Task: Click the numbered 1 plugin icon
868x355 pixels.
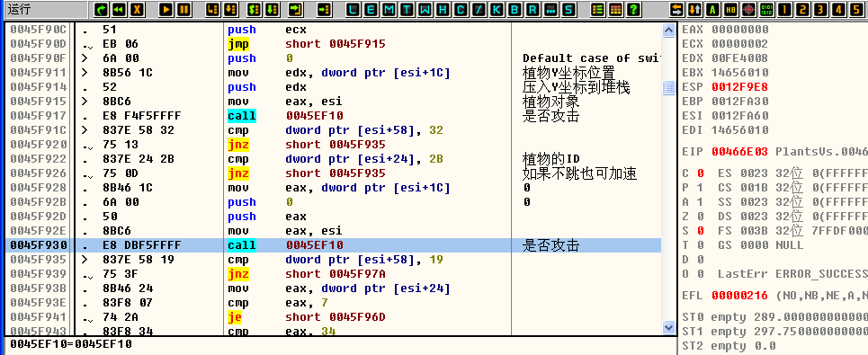Action: [x=784, y=9]
